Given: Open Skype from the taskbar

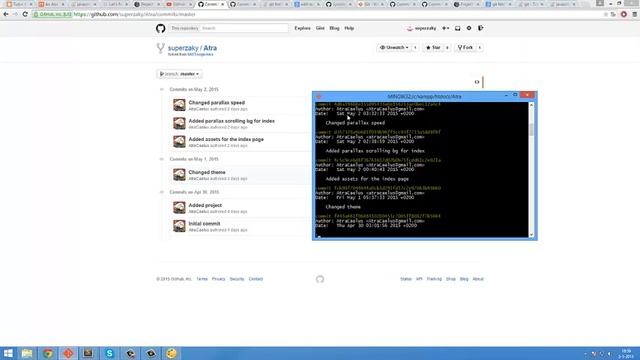Looking at the screenshot, I should [109, 353].
